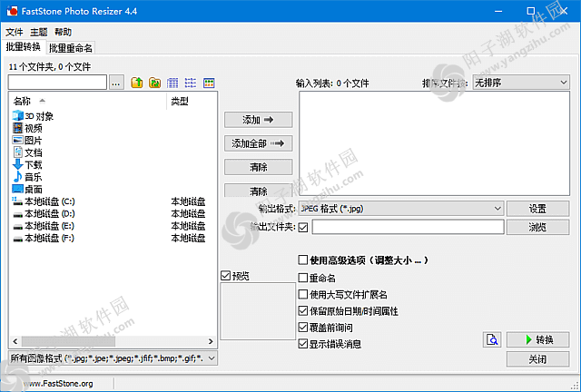Open the 文件 menu

[x=15, y=33]
